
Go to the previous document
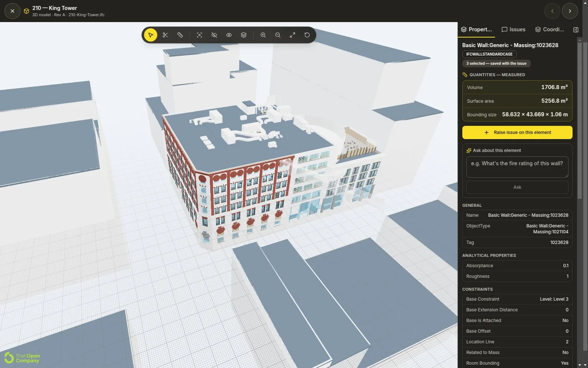pyautogui.click(x=552, y=11)
